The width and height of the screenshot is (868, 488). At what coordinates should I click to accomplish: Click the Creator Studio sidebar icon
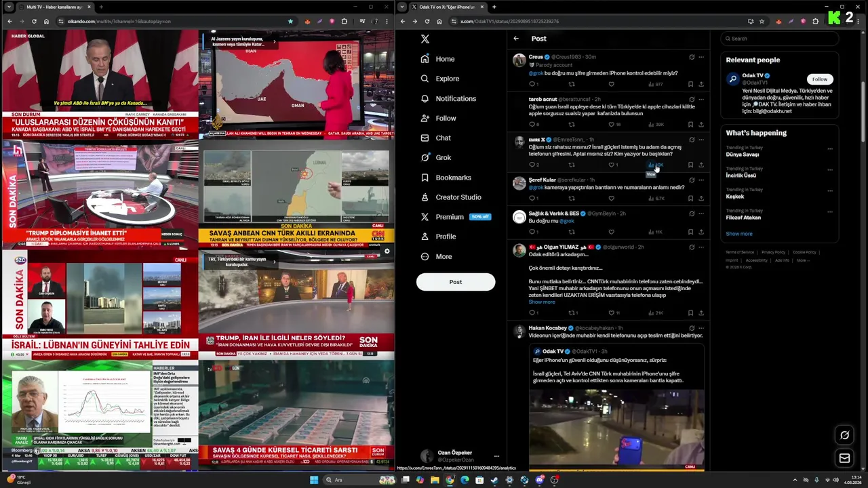pyautogui.click(x=425, y=197)
